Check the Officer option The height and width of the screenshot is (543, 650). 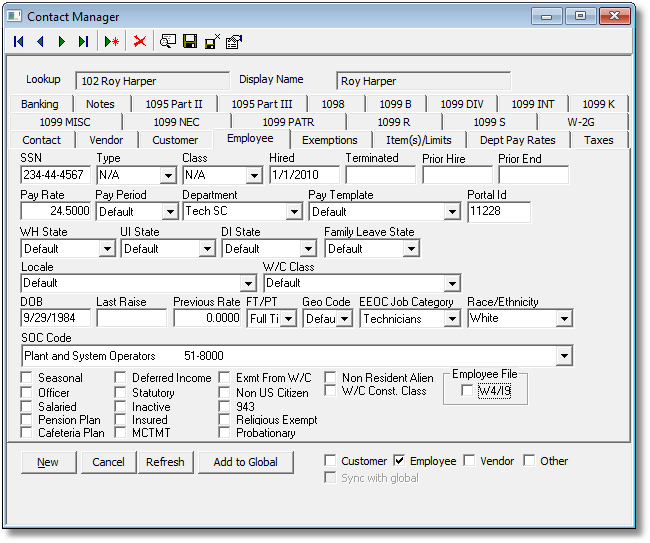tap(27, 392)
